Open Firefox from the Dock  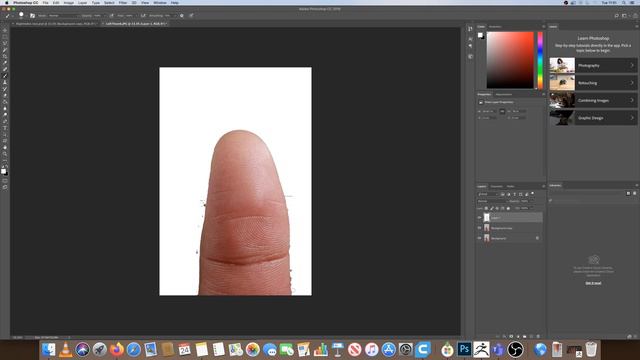point(117,349)
